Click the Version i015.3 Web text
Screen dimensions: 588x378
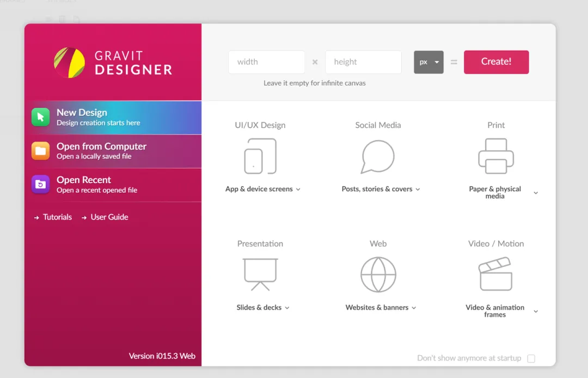(x=162, y=356)
